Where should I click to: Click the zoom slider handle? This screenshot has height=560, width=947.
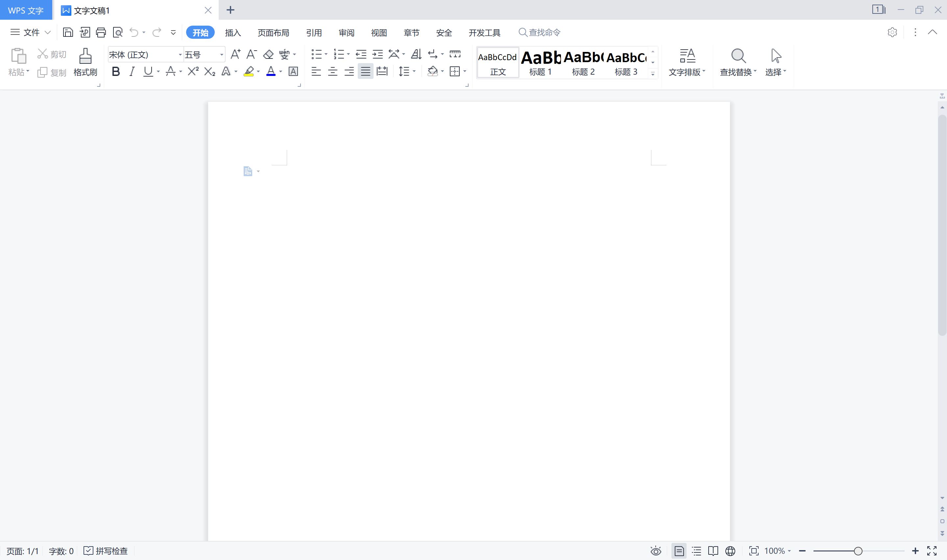pos(858,551)
